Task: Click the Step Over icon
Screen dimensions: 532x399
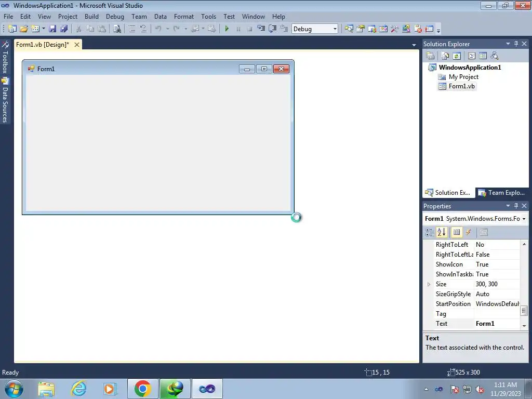Action: [272, 29]
